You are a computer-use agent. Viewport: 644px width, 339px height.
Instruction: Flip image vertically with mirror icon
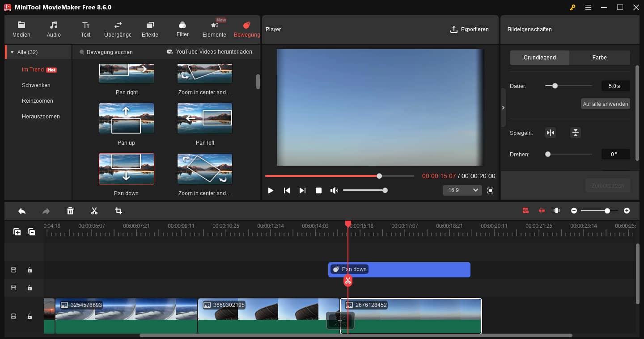pos(576,133)
